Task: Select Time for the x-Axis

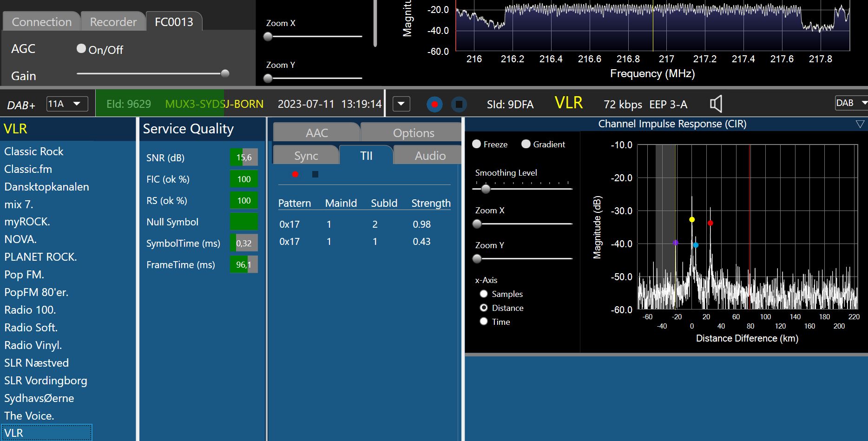Action: pyautogui.click(x=484, y=322)
